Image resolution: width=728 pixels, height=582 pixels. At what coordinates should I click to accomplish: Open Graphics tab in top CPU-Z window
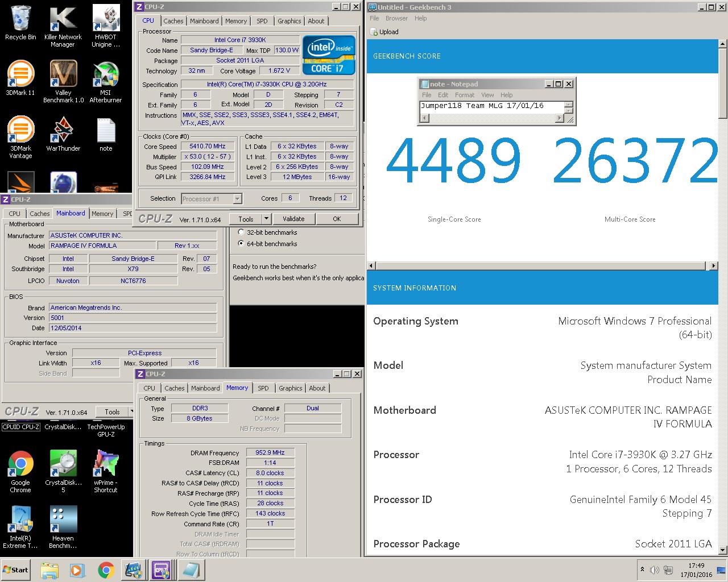(289, 21)
